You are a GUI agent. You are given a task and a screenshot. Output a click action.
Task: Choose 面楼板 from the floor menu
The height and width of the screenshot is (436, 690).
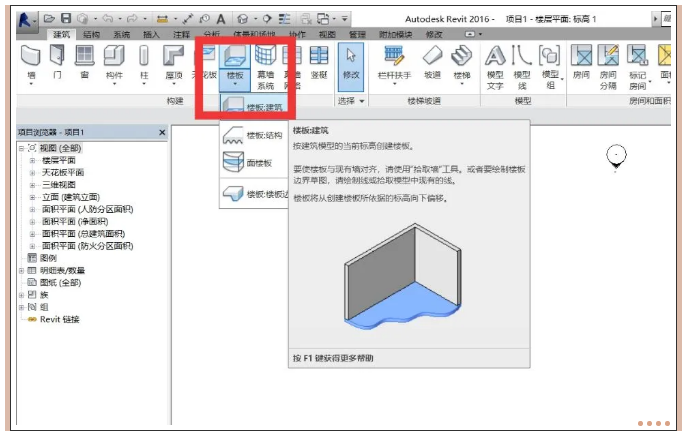[x=253, y=163]
